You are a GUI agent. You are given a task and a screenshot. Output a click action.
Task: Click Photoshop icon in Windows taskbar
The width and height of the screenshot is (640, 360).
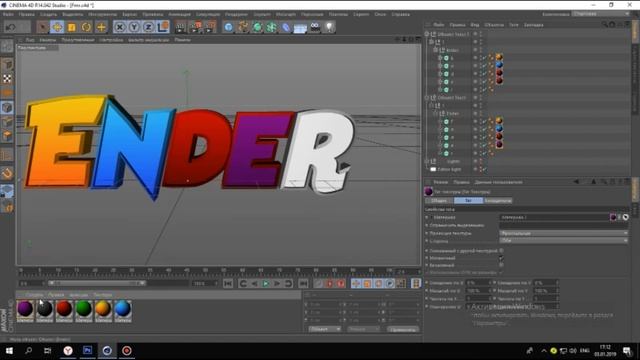point(87,351)
